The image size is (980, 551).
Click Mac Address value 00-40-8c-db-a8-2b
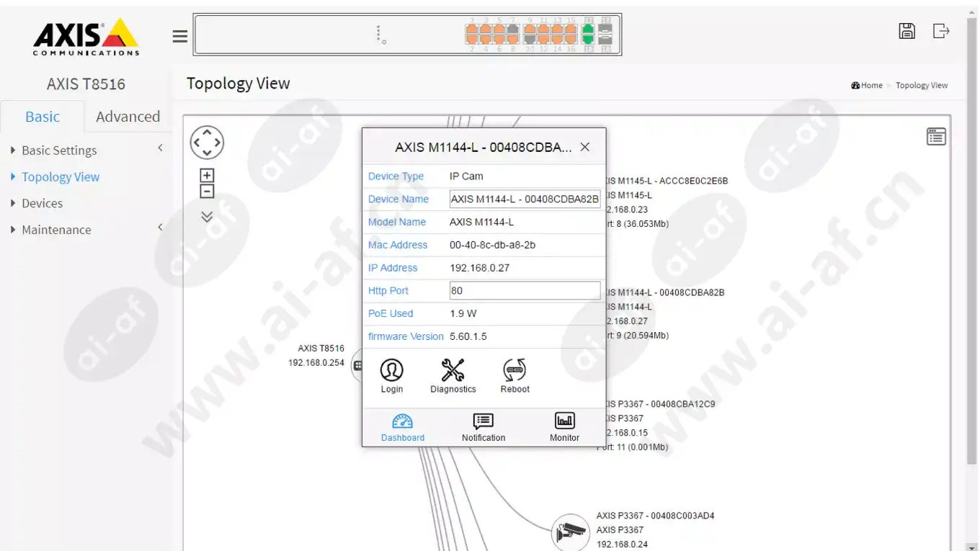click(x=492, y=245)
